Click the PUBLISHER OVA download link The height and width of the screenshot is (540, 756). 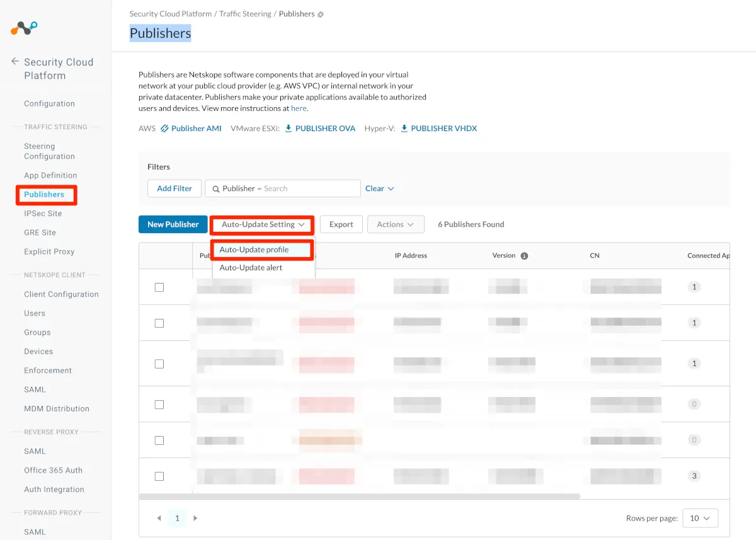pos(325,129)
